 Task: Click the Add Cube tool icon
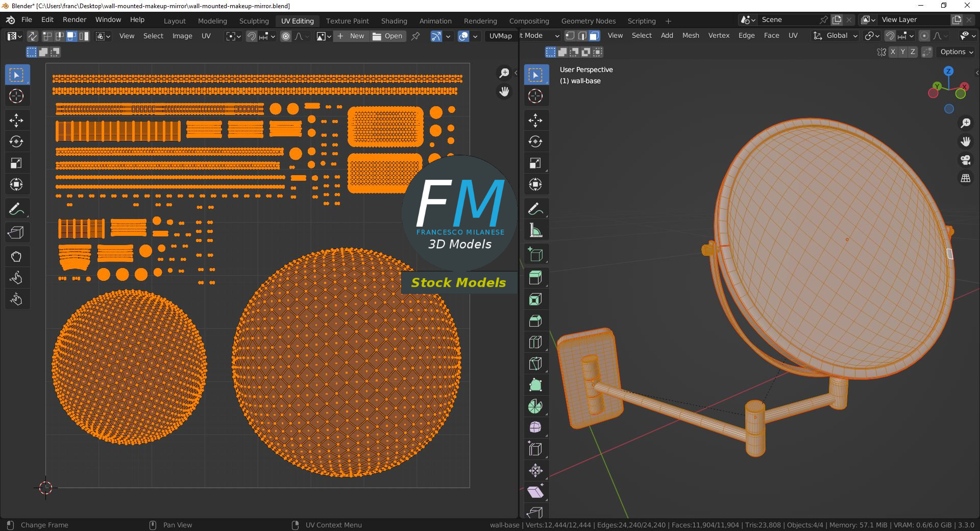(x=535, y=254)
